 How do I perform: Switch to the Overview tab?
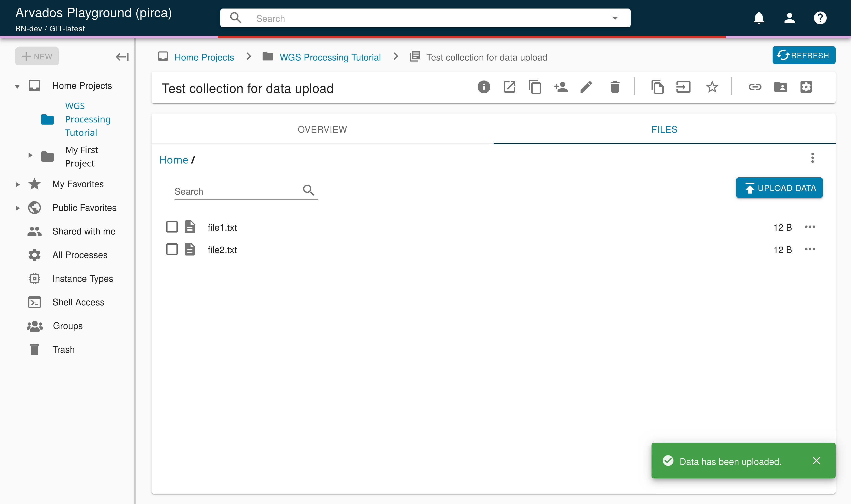[322, 129]
